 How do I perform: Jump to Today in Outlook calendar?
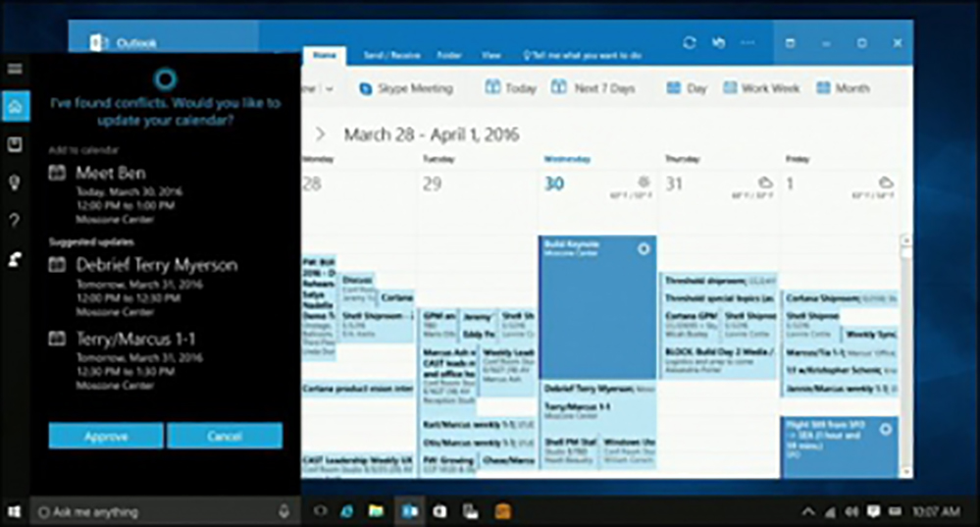tap(511, 88)
